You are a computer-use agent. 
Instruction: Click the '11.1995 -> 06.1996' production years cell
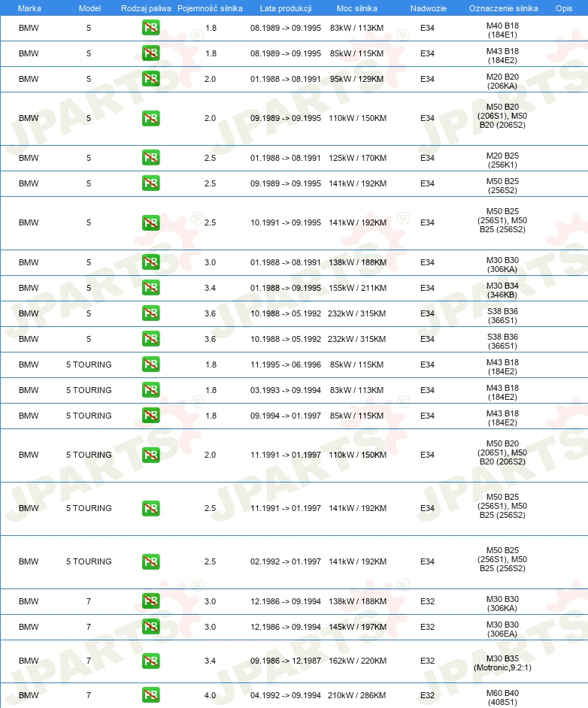coord(286,365)
